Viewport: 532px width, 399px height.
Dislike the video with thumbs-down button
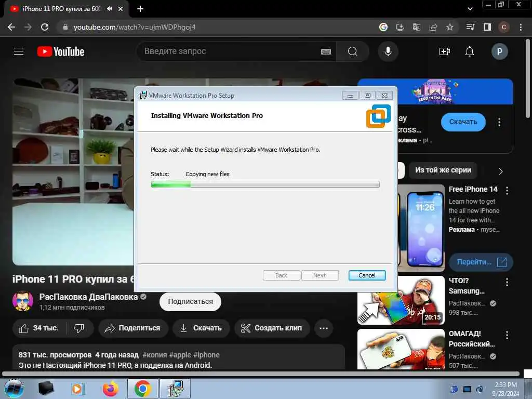point(79,328)
